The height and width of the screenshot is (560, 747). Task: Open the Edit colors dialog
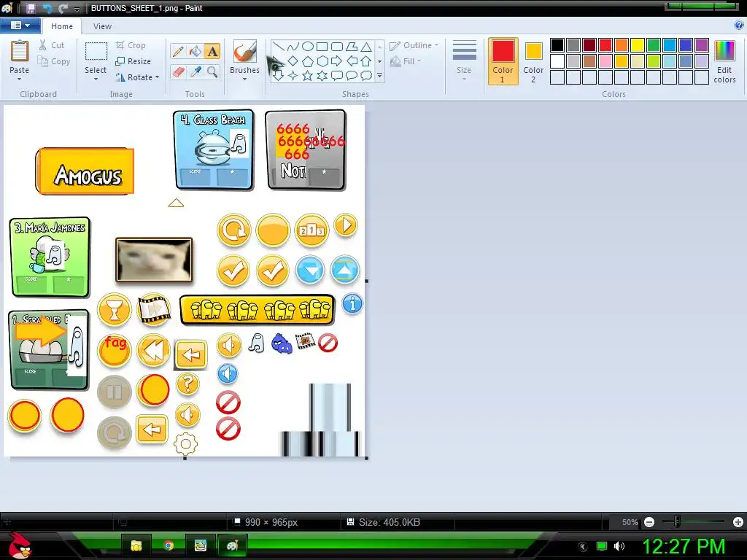[x=724, y=62]
